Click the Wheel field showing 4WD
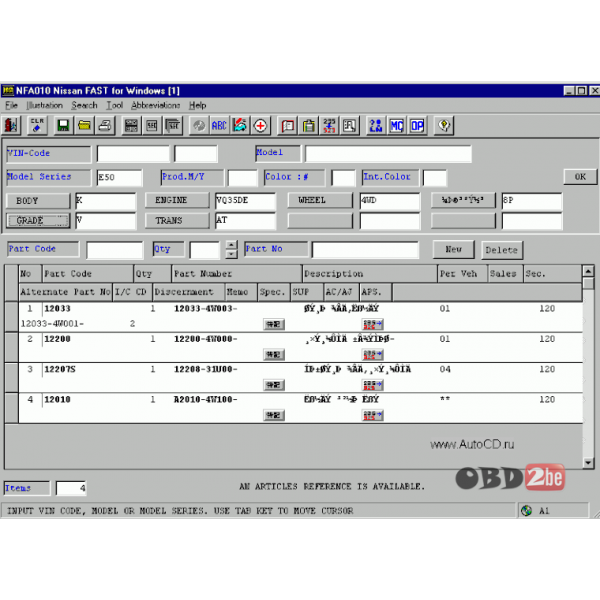 (x=390, y=201)
